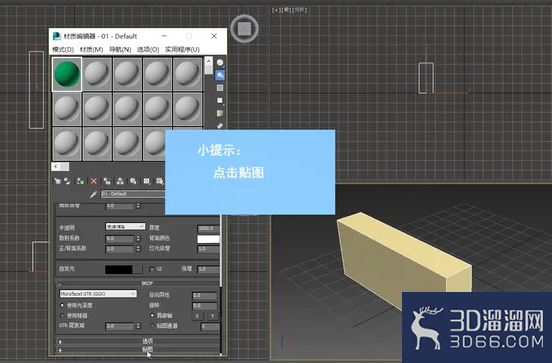Select the green material sample slot
The image size is (552, 363).
[67, 74]
